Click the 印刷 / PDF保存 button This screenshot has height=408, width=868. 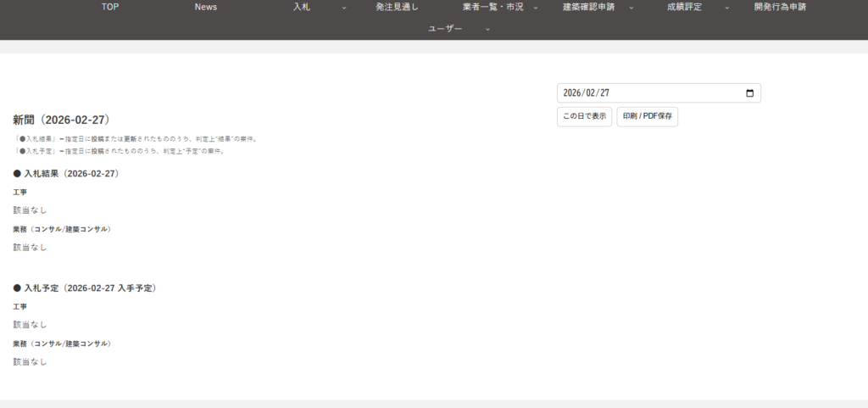point(647,116)
